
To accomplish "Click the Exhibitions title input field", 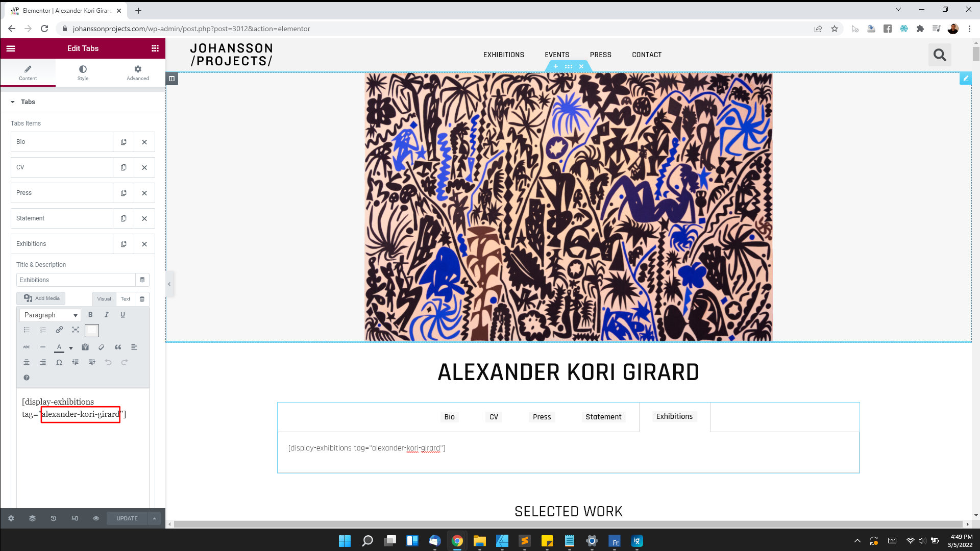I will [x=76, y=280].
